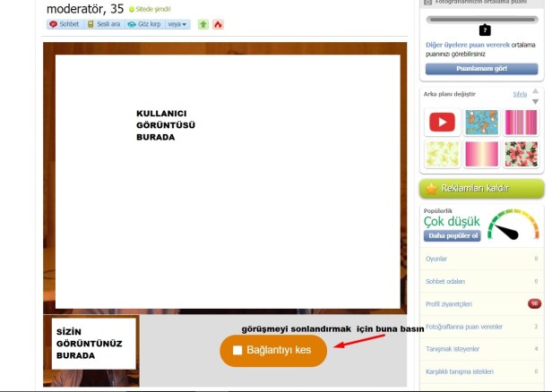The width and height of the screenshot is (552, 392).
Task: Choose the pink gradient background swatch
Action: 481,155
